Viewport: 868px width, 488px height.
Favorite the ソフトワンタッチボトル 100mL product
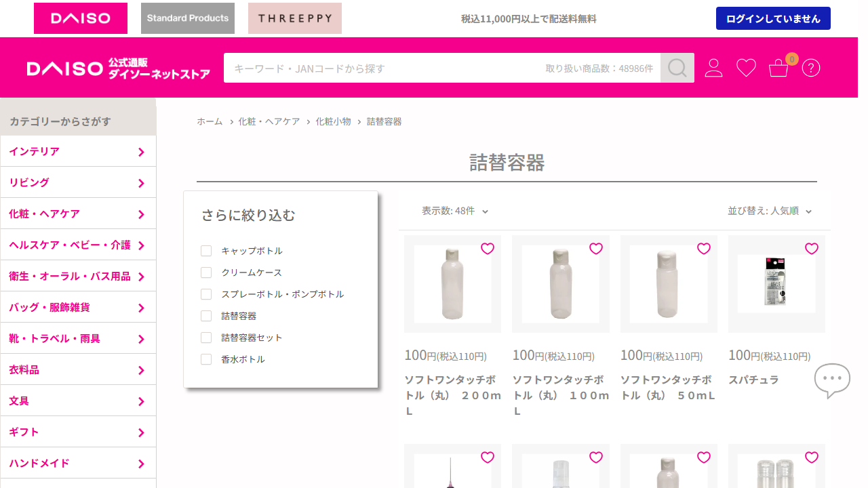596,249
